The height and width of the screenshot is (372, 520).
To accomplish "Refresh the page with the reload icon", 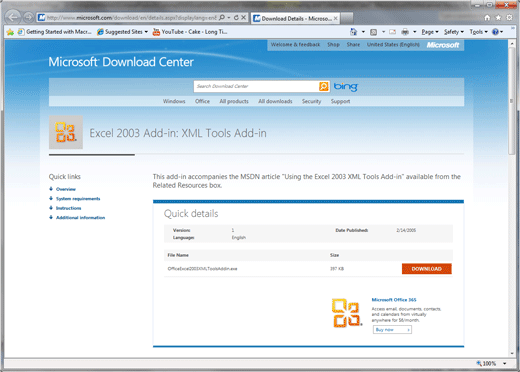I will coord(236,18).
